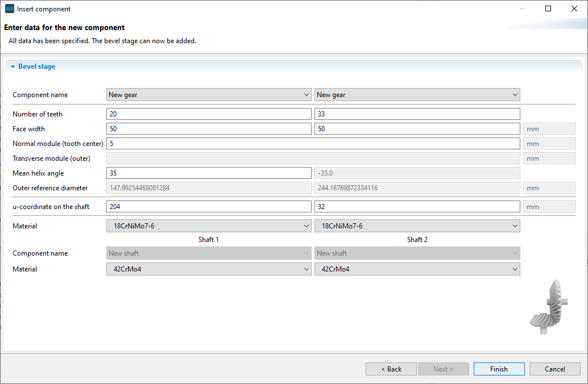Viewport: 588px width, 384px height.
Task: Open Shaft 2 Material 42CrMo4 dropdown
Action: point(417,269)
